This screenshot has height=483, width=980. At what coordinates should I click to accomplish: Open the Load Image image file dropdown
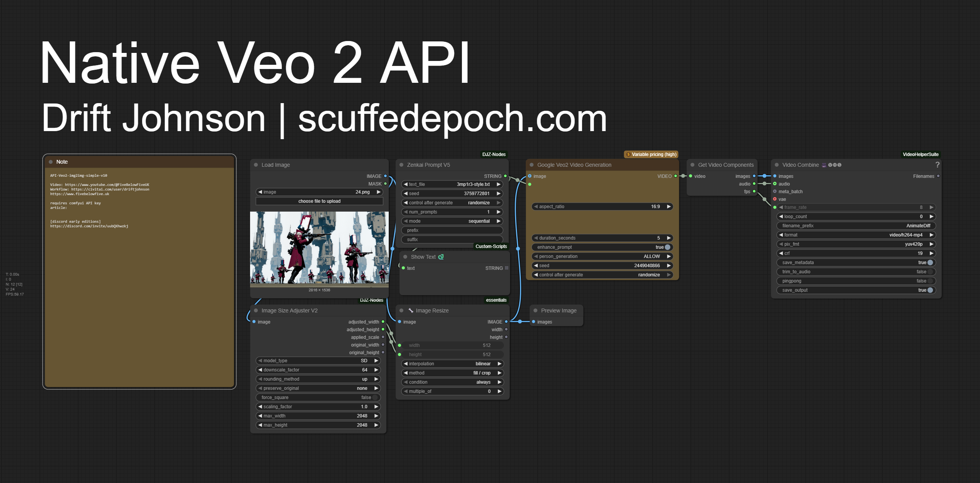point(319,192)
